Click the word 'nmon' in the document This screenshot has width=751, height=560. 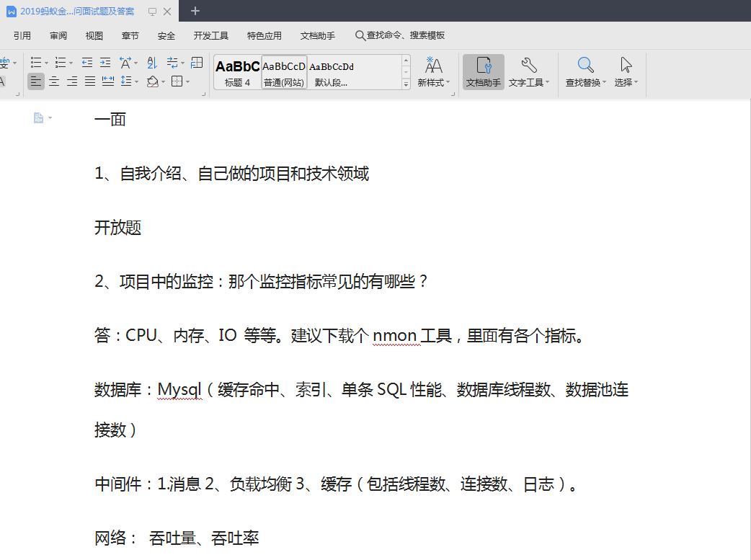(395, 336)
